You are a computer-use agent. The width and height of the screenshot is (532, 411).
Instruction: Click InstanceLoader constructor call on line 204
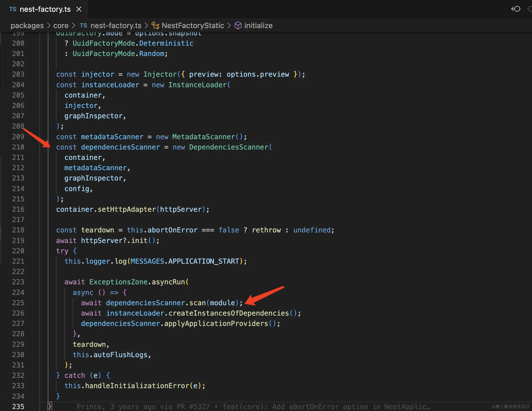(198, 85)
